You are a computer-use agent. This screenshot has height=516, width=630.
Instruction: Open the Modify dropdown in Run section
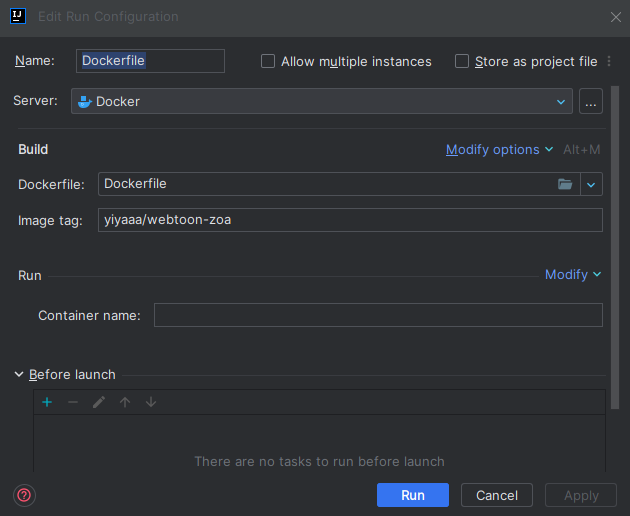tap(573, 274)
